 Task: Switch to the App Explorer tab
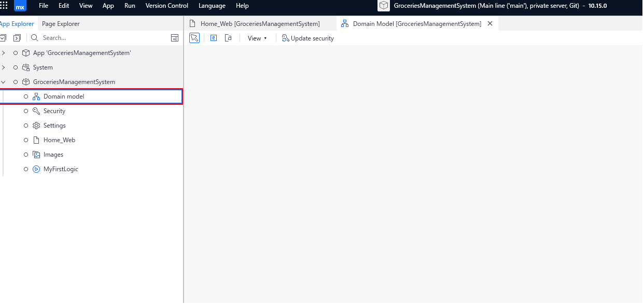[17, 24]
